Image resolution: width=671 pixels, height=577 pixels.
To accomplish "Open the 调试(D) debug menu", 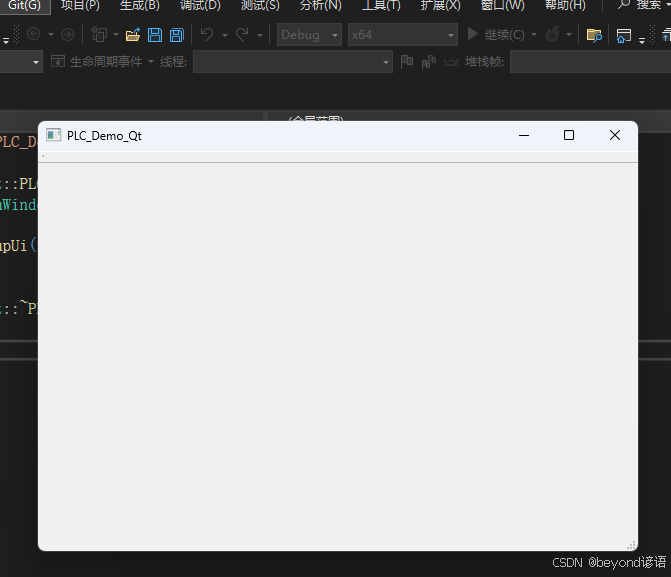I will [x=200, y=5].
